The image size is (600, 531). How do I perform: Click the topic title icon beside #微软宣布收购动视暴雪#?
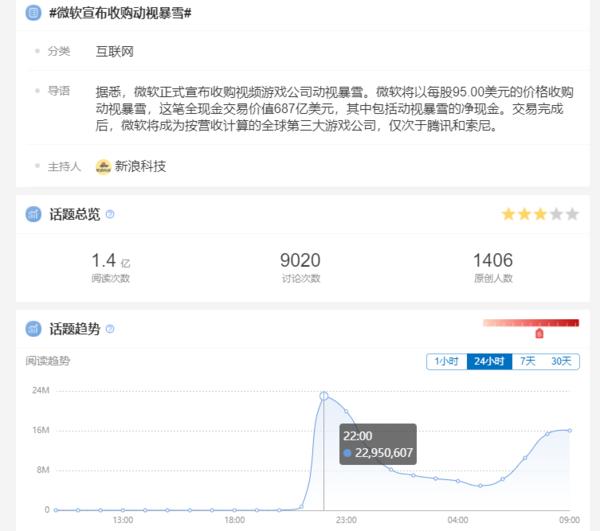point(33,13)
